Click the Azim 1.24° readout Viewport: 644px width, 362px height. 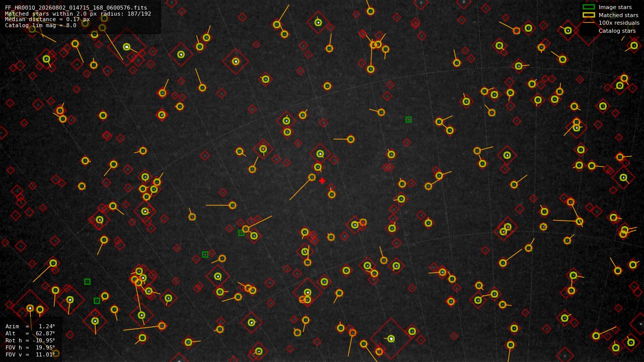(30, 326)
